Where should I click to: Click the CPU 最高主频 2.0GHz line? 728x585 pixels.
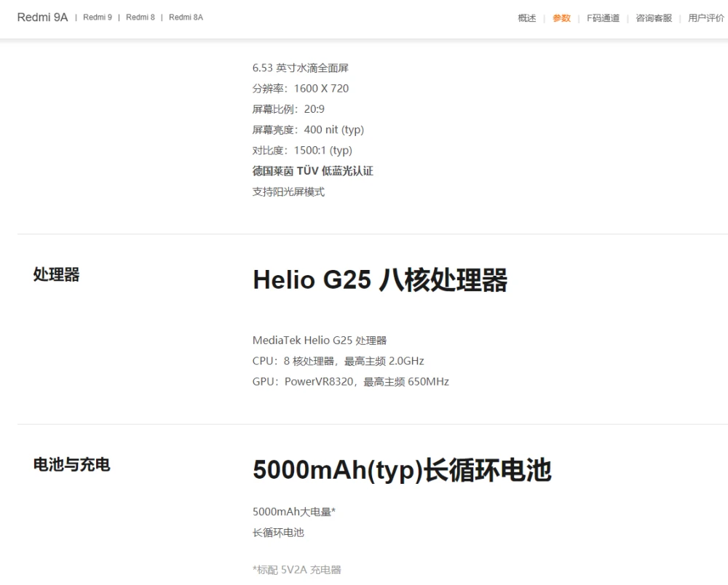[339, 360]
